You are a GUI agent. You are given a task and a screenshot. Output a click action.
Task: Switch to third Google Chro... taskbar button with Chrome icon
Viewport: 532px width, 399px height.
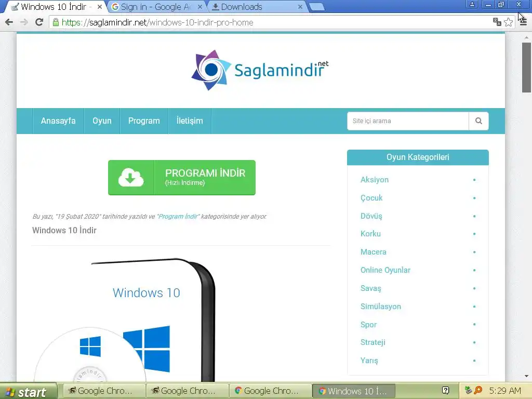tap(270, 391)
